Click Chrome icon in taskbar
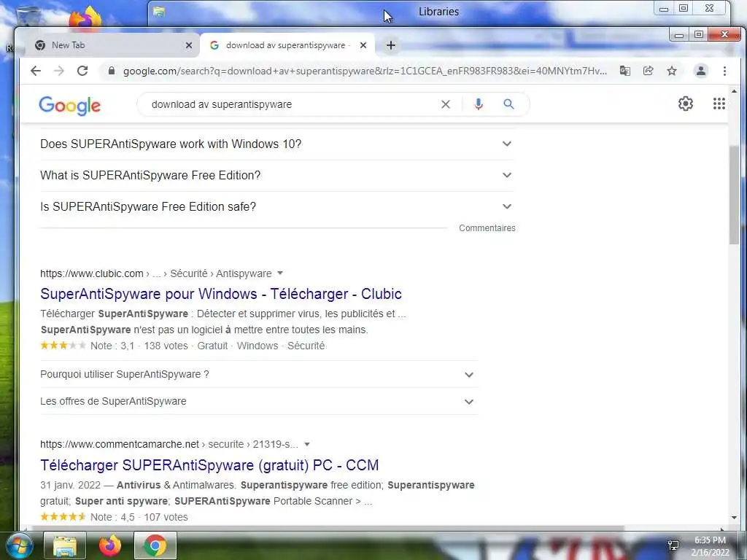 (155, 545)
